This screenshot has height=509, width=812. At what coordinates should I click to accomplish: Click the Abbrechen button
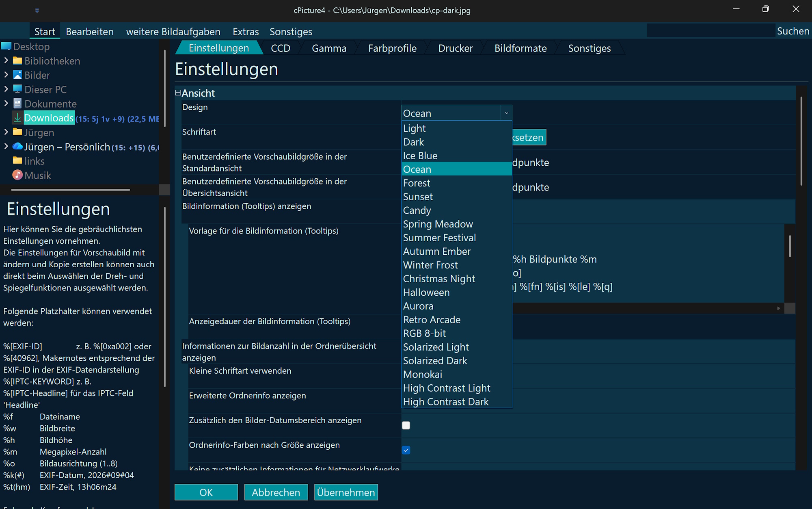[x=276, y=492]
